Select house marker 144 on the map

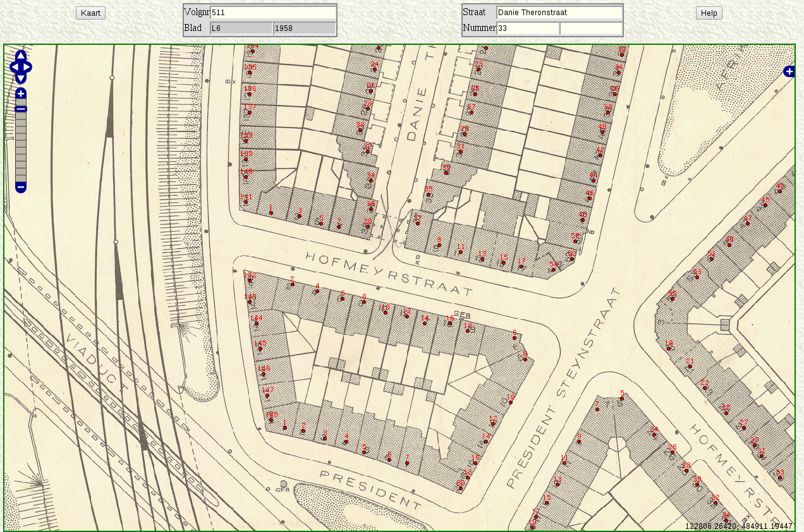(256, 322)
